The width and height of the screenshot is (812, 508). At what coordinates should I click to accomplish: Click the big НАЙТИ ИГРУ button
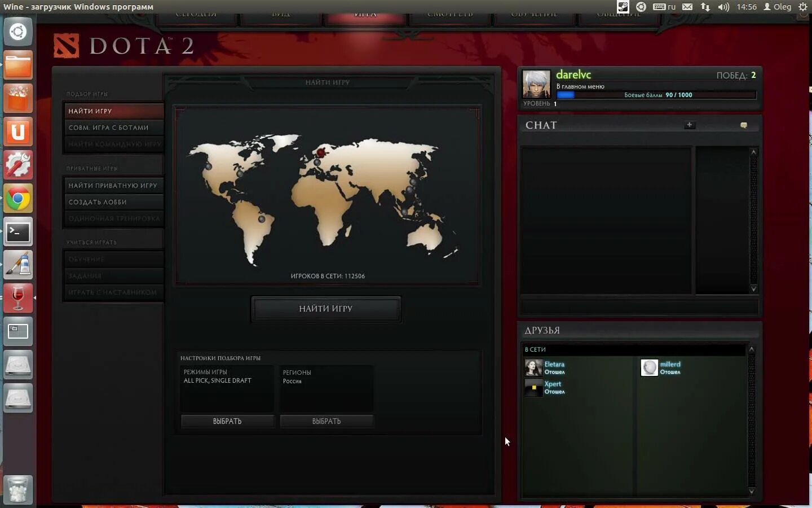[326, 309]
